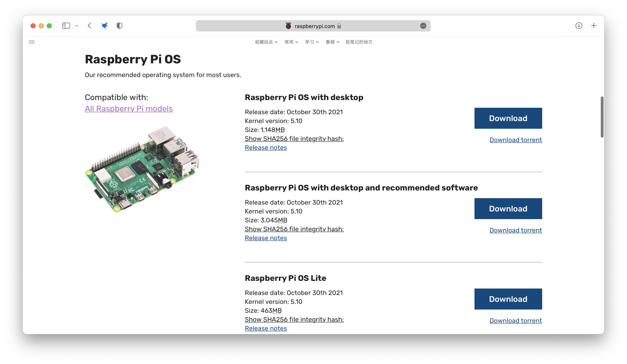Open the favorites grid icon
Viewport: 627px width, 364px height.
click(32, 42)
